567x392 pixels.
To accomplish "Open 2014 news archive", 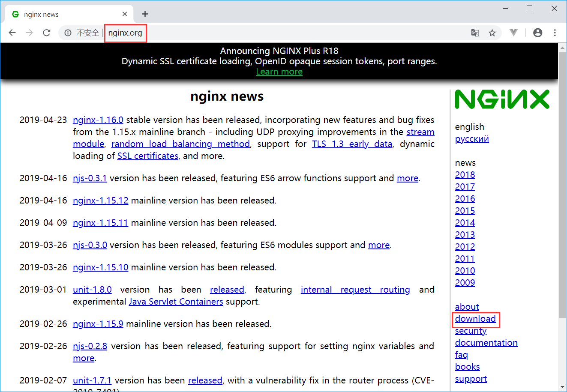I will click(x=465, y=223).
